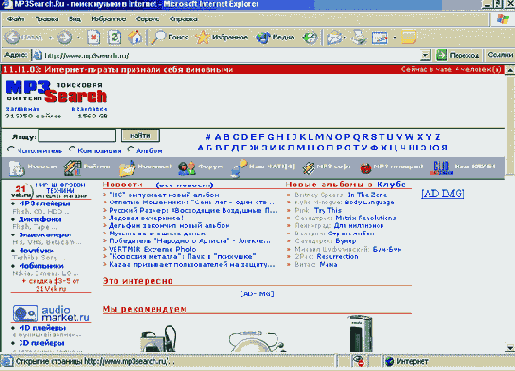
Task: Click the Refresh page icon
Action: (x=114, y=37)
